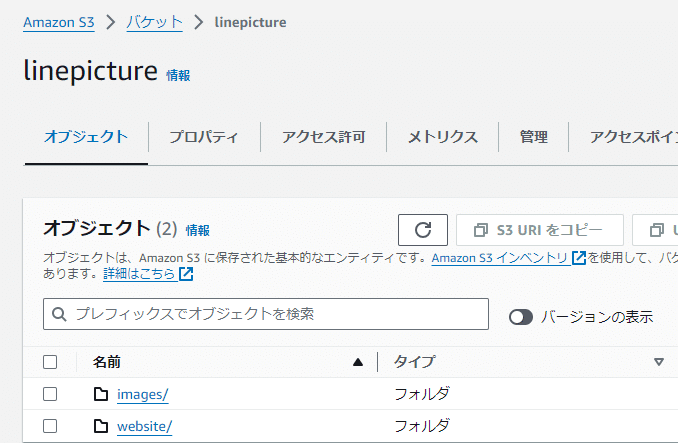Click the Amazon S3 breadcrumb link

(59, 22)
